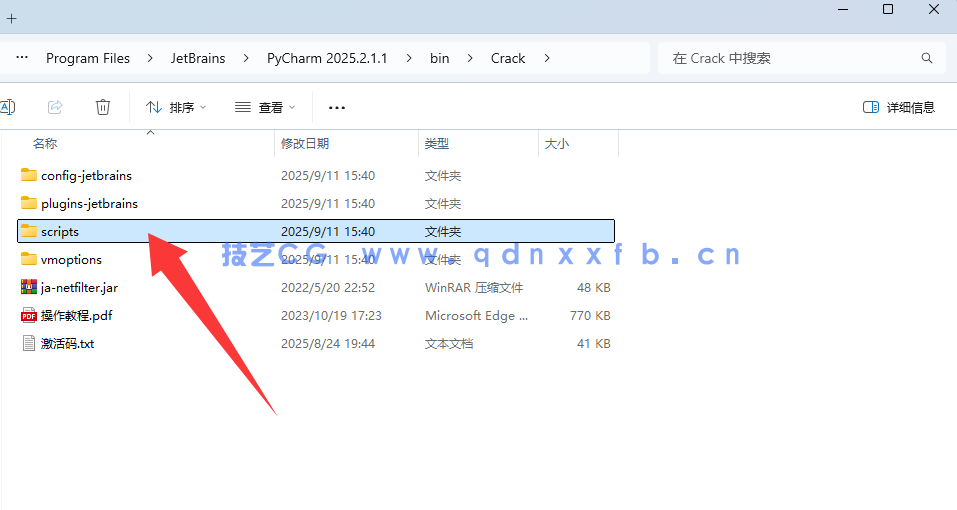Open the toolbar's more options ellipsis
This screenshot has height=510, width=957.
(x=337, y=107)
